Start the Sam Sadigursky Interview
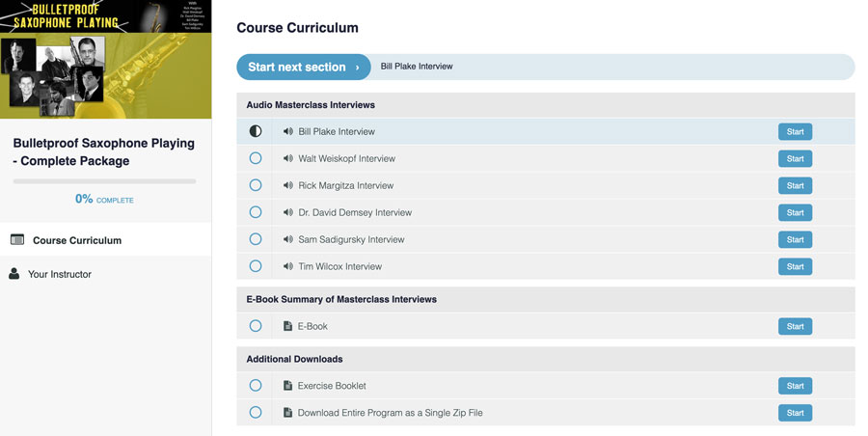Screen dimensions: 868x436 coord(795,239)
